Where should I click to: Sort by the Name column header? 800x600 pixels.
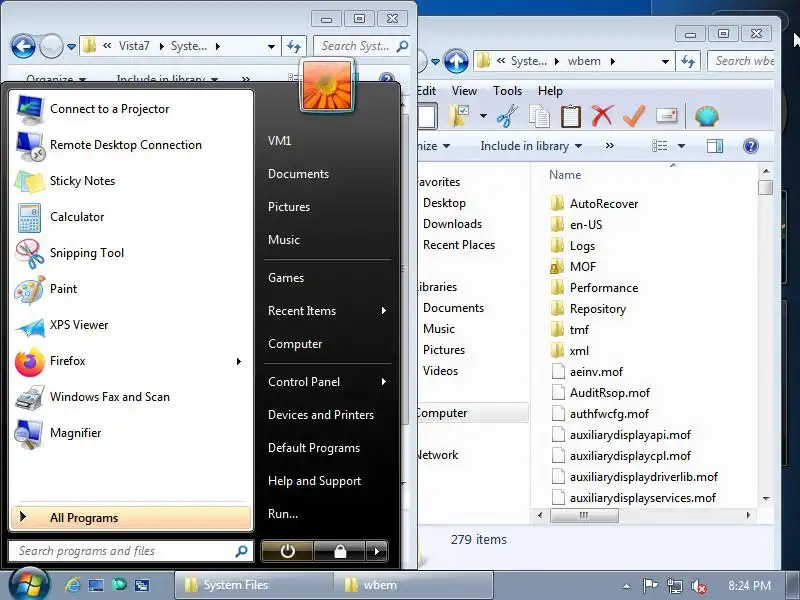pos(565,175)
